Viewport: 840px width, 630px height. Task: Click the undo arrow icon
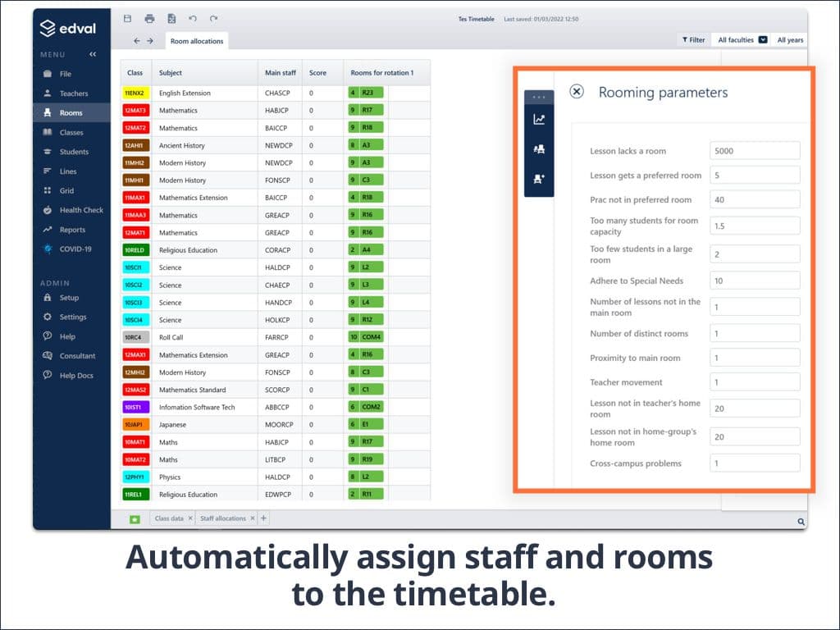pos(193,18)
